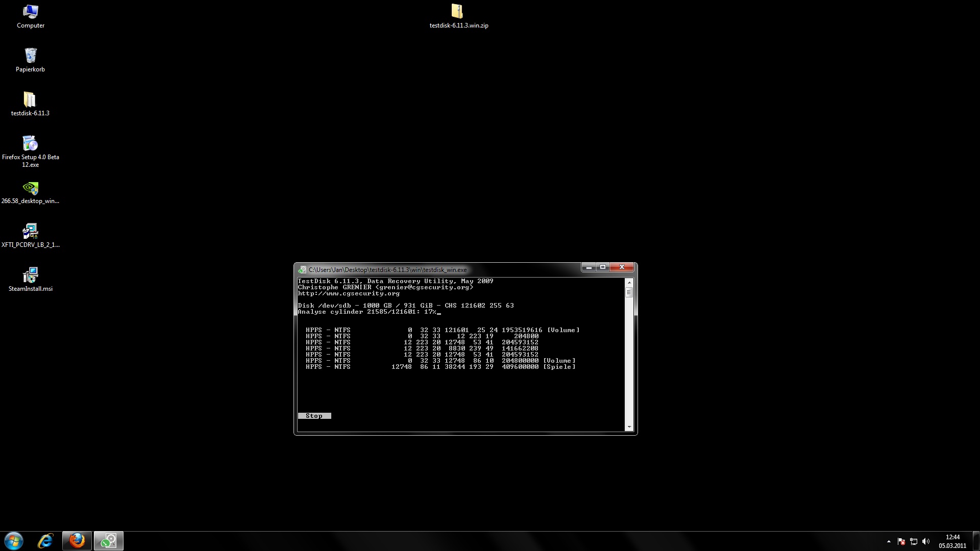
Task: Open the volume speaker tray icon
Action: [926, 541]
